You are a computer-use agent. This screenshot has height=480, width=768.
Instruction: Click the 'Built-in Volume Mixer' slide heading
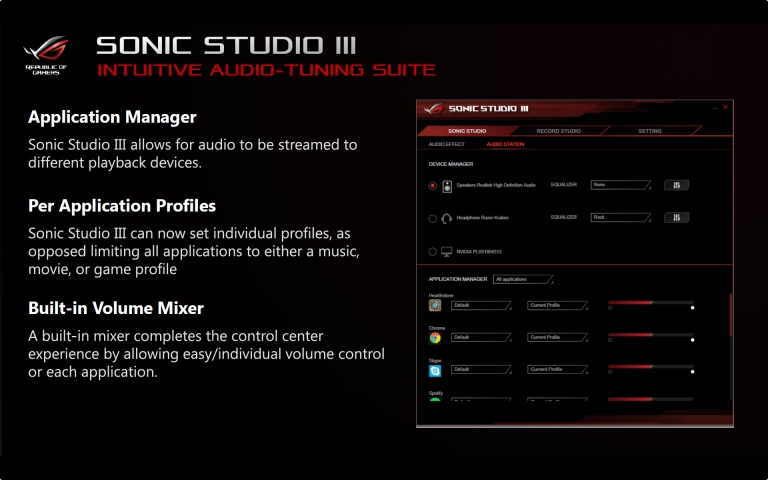pyautogui.click(x=116, y=308)
